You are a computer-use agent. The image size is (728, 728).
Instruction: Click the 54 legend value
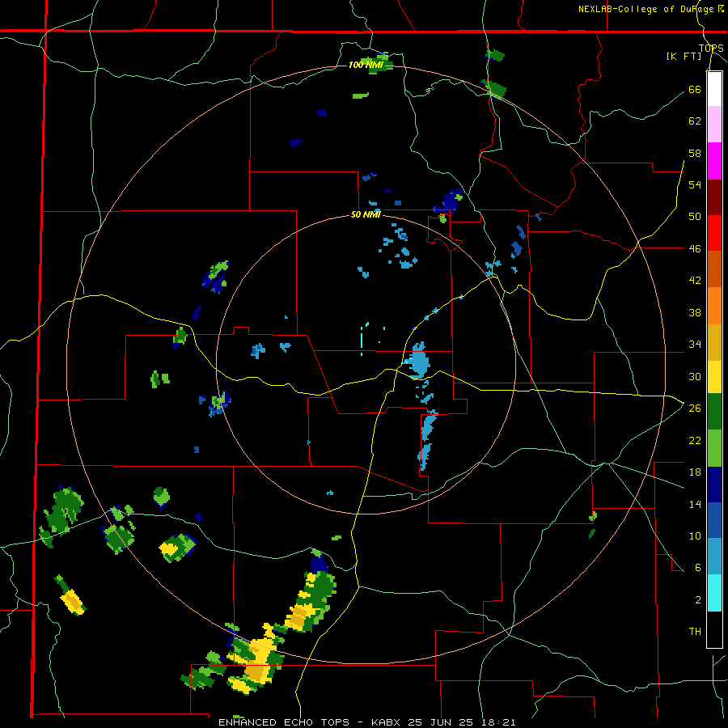click(x=695, y=184)
